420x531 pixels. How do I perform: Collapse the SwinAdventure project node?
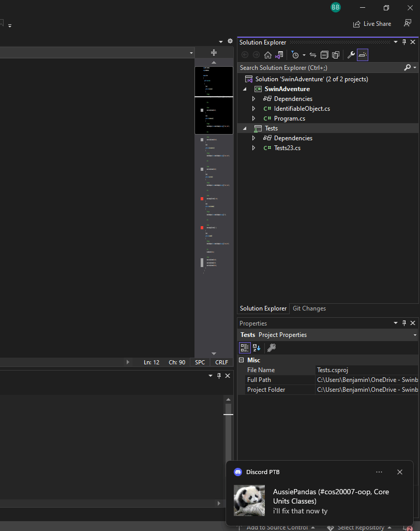245,89
